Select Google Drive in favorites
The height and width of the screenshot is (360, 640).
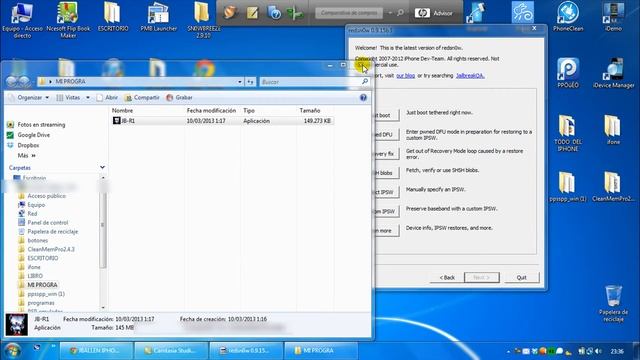(29, 135)
